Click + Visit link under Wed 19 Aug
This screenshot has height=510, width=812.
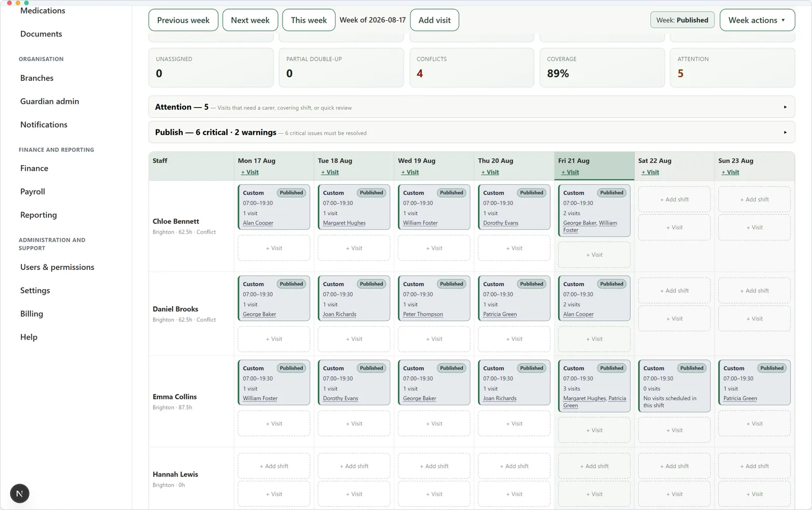pyautogui.click(x=410, y=172)
